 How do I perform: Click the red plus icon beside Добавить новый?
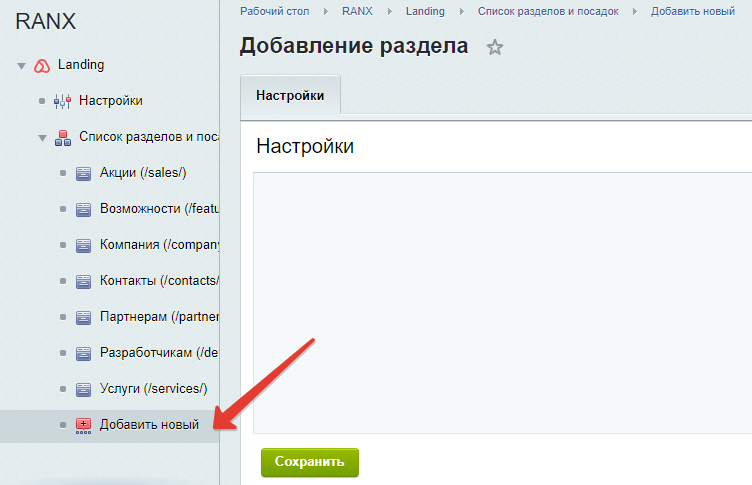[x=83, y=426]
